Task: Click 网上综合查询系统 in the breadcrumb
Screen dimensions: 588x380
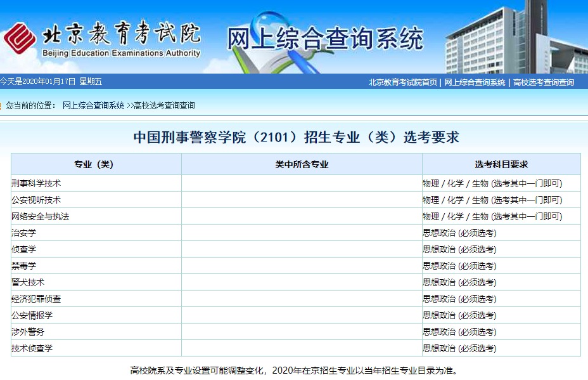Action: 93,105
